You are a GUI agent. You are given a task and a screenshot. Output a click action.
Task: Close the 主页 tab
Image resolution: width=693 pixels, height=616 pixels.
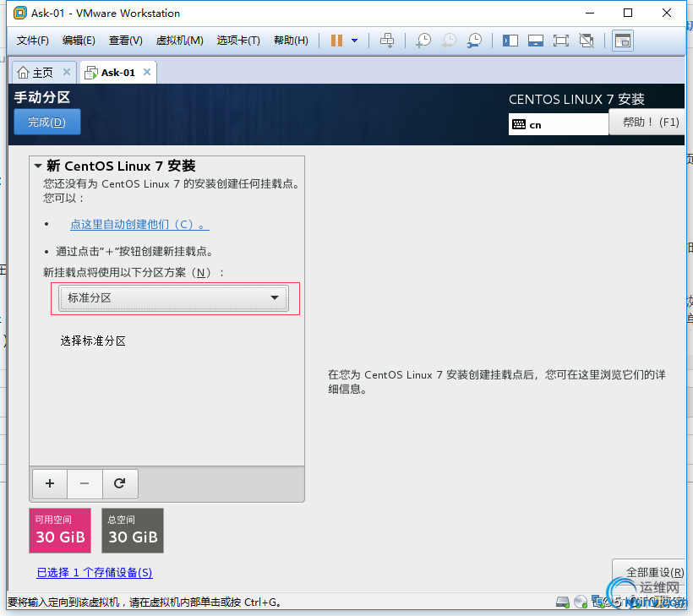[x=67, y=72]
